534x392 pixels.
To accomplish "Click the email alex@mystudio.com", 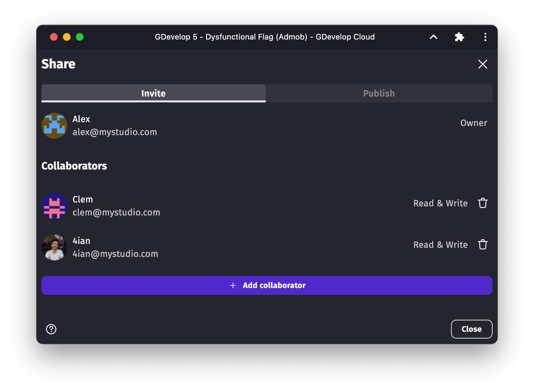I will point(115,132).
